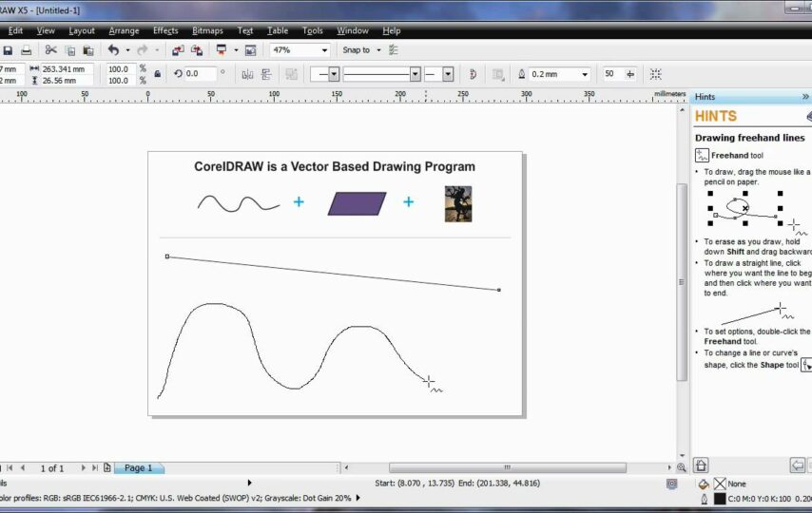Click the color proofing icon in status bar
The width and height of the screenshot is (812, 513).
[671, 484]
